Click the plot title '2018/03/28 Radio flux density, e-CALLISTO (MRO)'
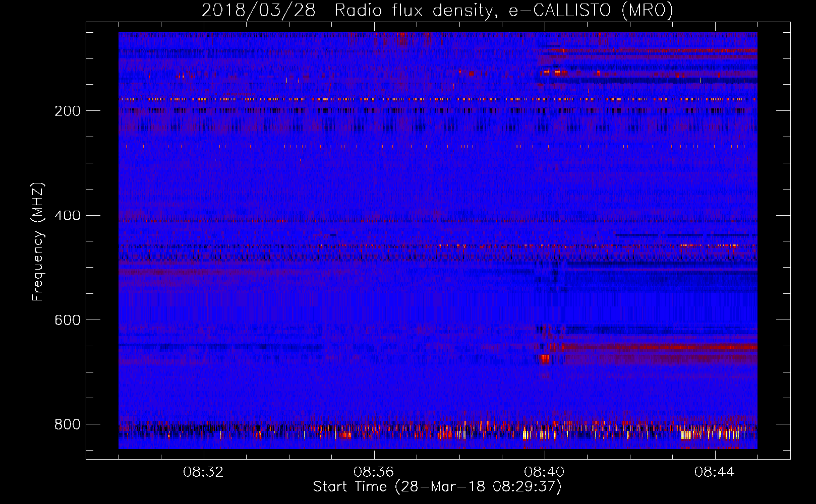This screenshot has width=816, height=504. point(437,10)
